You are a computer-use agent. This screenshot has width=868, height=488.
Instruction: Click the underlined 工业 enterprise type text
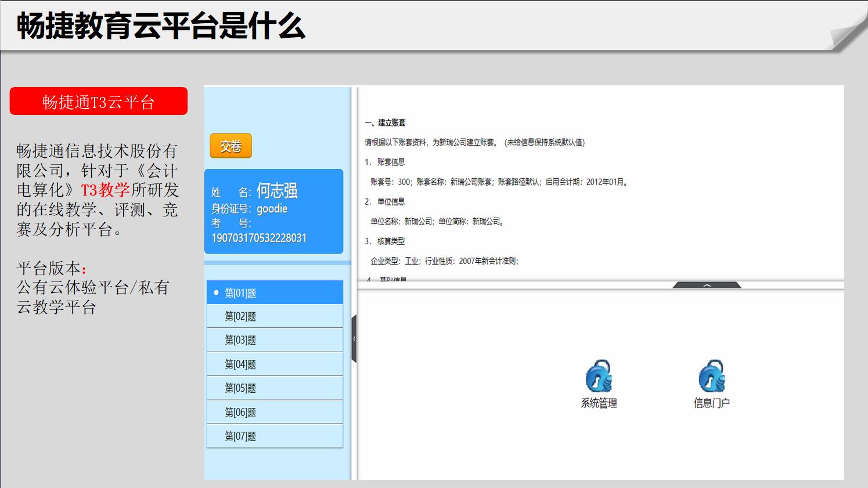point(412,261)
